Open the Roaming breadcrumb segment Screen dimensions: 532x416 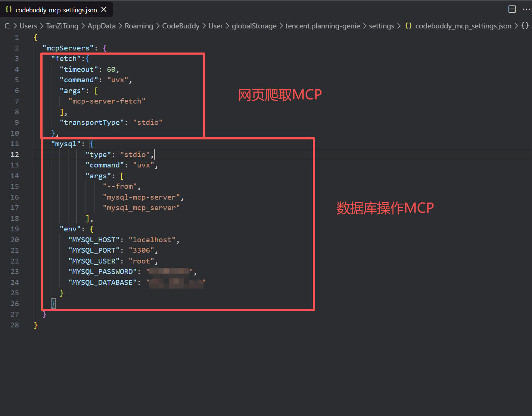point(139,26)
